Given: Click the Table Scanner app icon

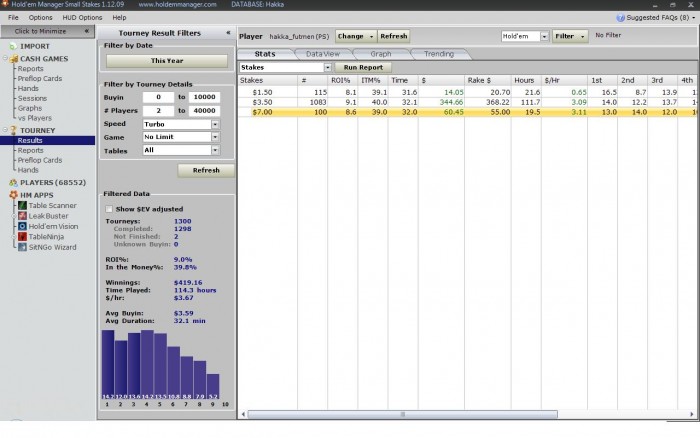Looking at the screenshot, I should point(22,205).
